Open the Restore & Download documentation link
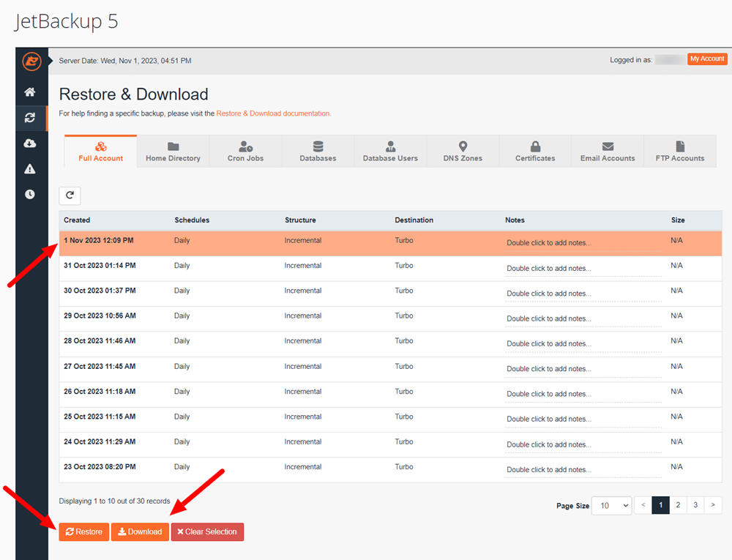The height and width of the screenshot is (560, 732). (x=274, y=113)
